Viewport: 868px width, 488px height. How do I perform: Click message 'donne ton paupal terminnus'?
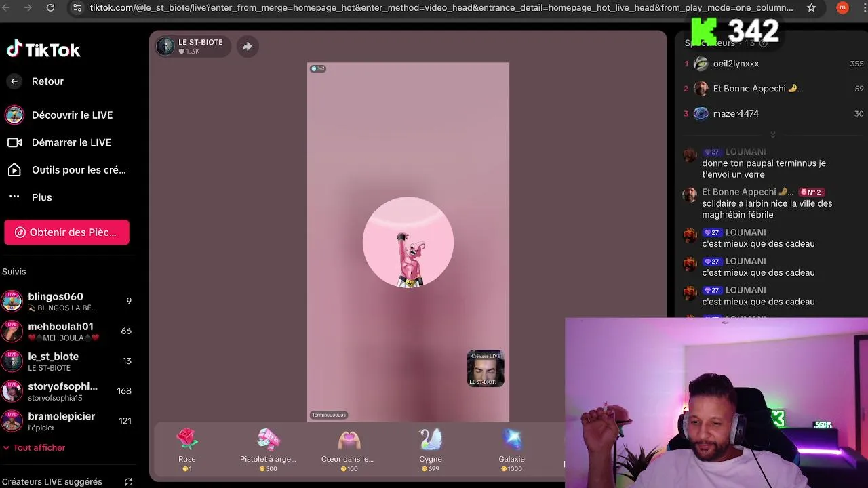[764, 169]
